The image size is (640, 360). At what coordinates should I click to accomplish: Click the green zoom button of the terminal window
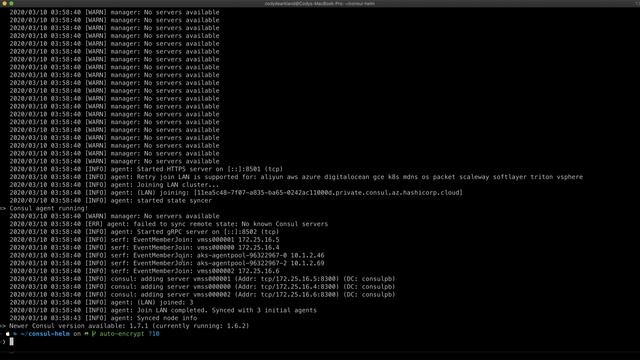pyautogui.click(x=11, y=3)
